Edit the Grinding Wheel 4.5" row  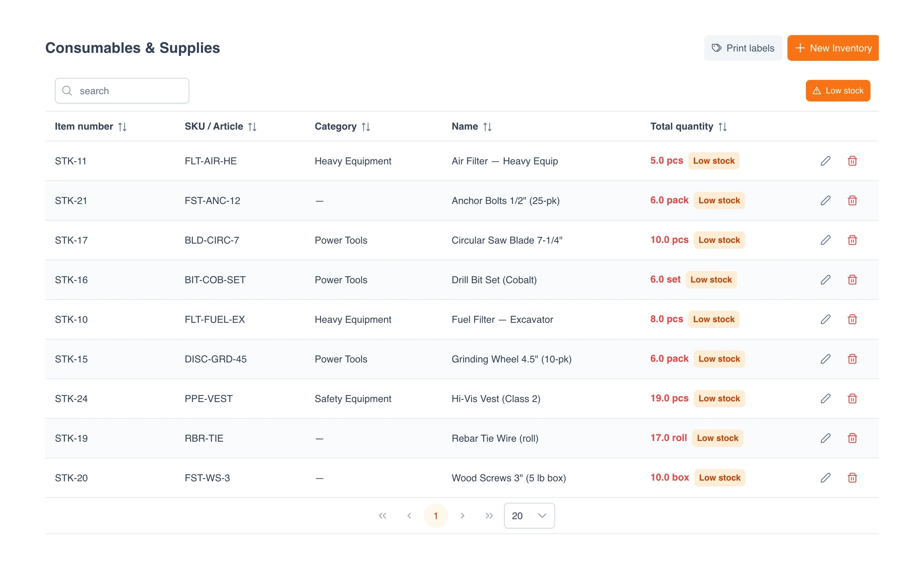(x=825, y=359)
